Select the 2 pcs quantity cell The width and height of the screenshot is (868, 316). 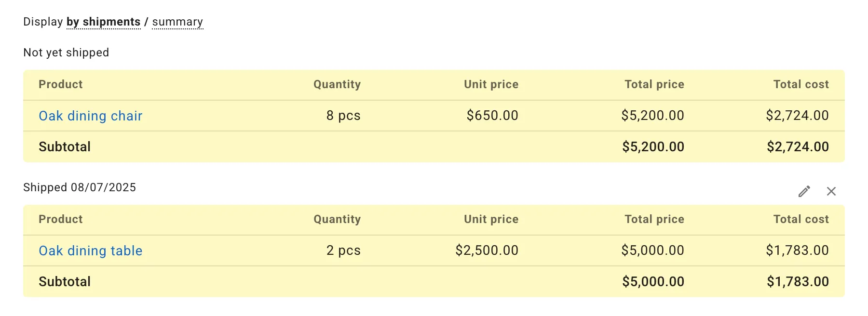click(x=343, y=250)
